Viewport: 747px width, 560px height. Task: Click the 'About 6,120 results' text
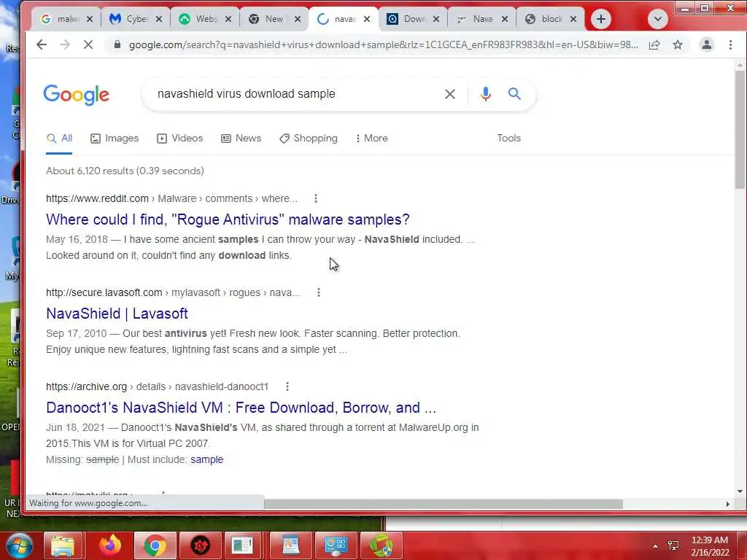coord(125,171)
